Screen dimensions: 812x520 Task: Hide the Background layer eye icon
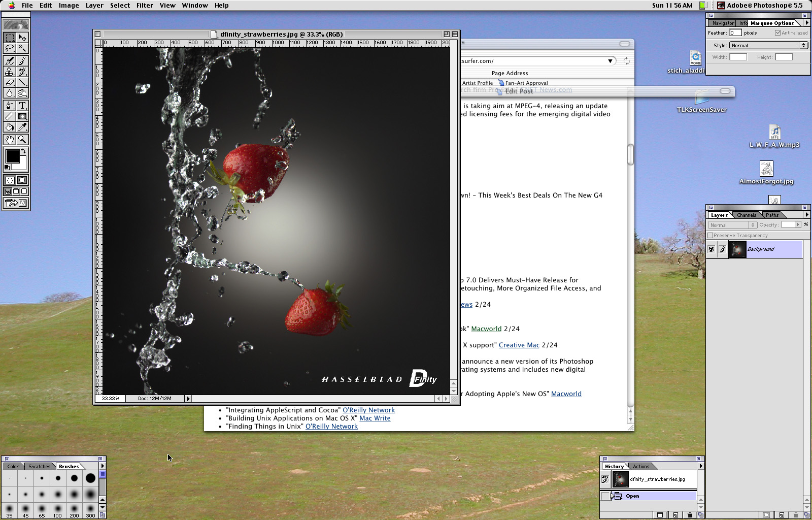point(711,249)
